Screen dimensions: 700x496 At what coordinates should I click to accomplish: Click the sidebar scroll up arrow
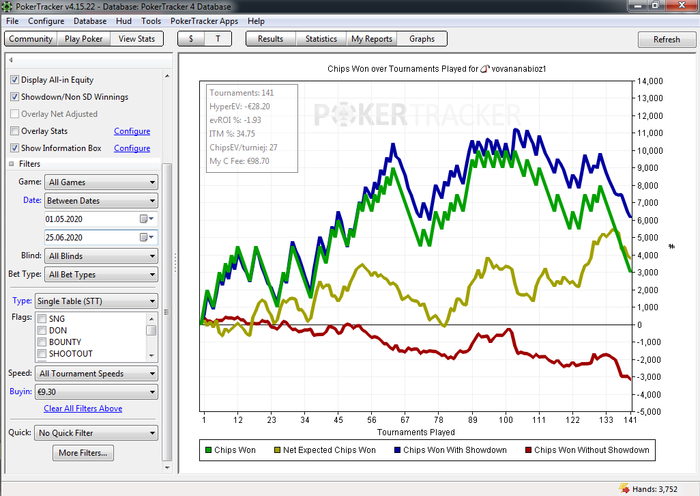coord(167,76)
